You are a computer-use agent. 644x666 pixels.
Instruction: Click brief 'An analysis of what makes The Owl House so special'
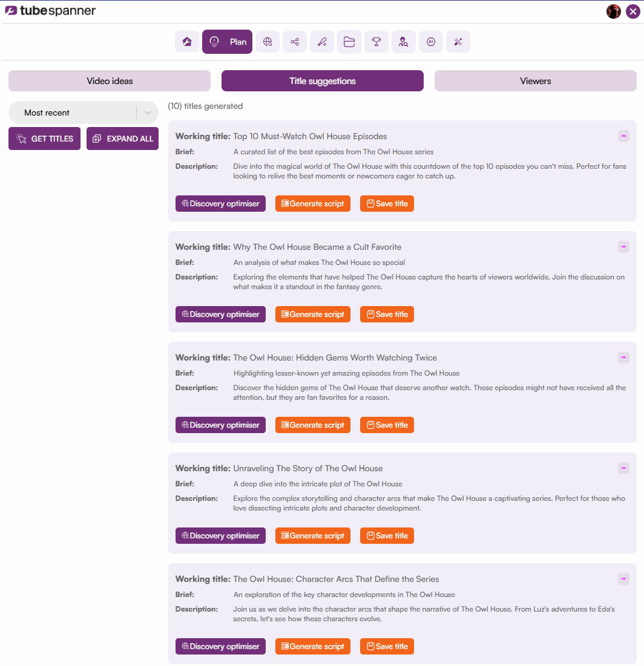[x=319, y=263]
